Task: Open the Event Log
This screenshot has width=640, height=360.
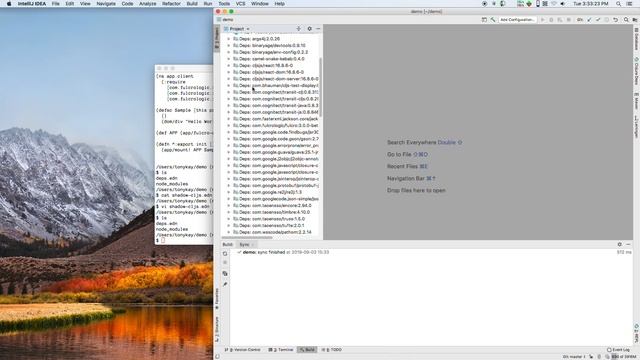Action: (618, 350)
